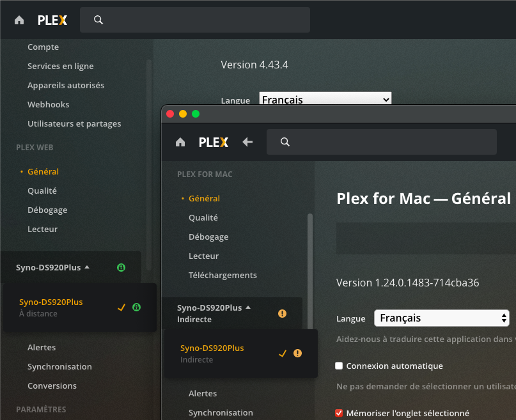Screen dimensions: 516x420
Task: Open the Langue dropdown in Plex for Mac
Action: (441, 318)
